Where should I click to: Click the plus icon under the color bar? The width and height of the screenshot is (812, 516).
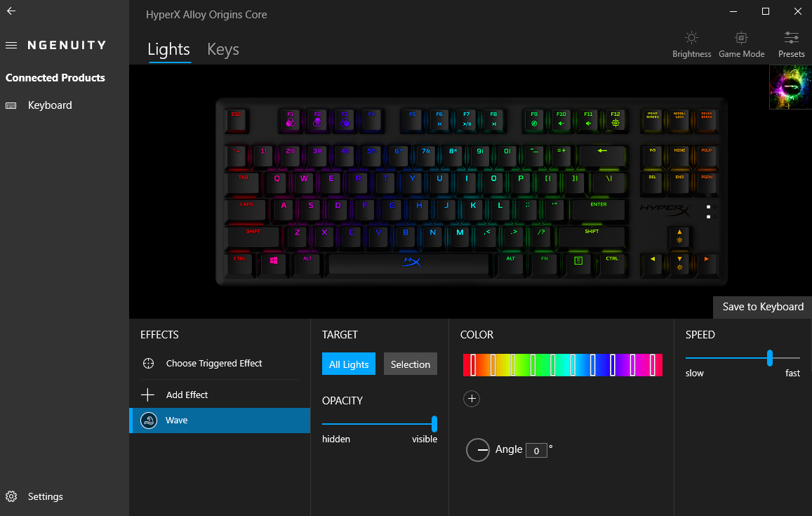[x=471, y=398]
